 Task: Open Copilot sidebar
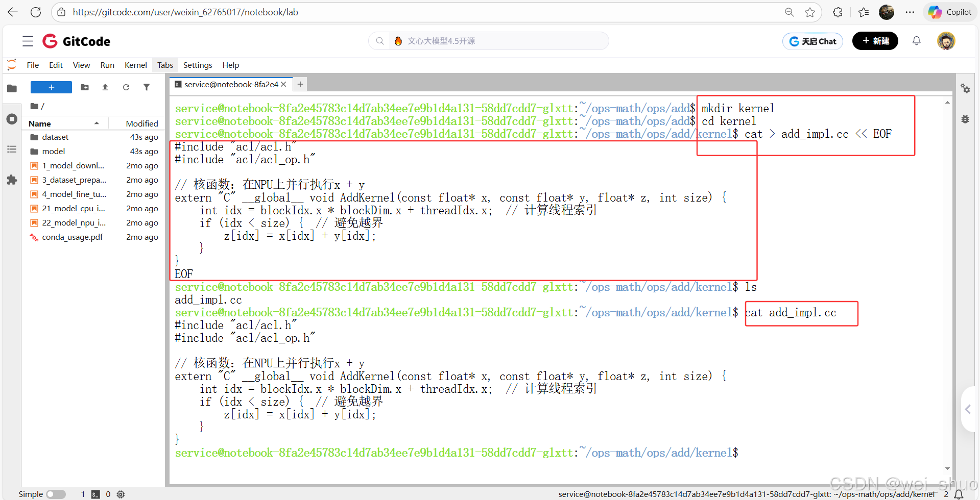tap(949, 12)
